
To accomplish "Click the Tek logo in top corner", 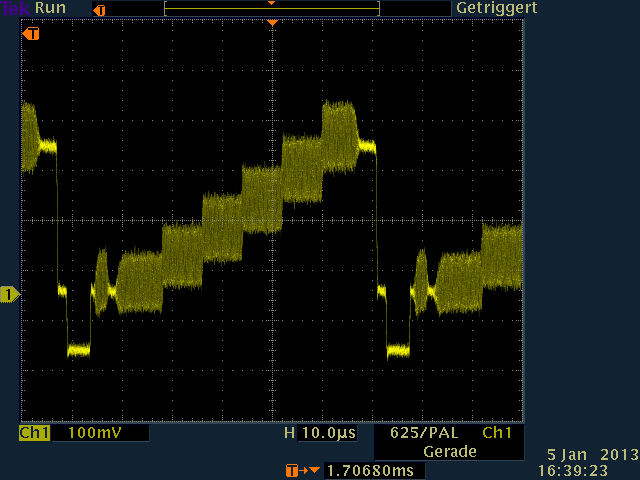I will point(15,7).
